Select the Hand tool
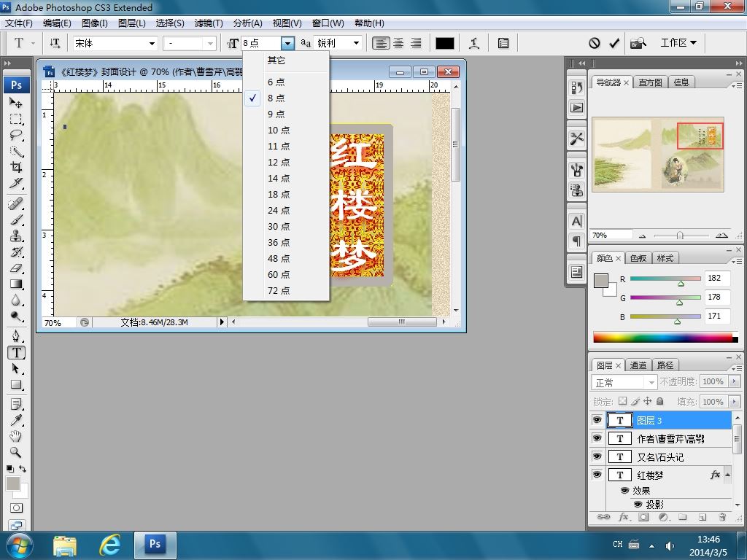This screenshot has width=747, height=560. (16, 436)
